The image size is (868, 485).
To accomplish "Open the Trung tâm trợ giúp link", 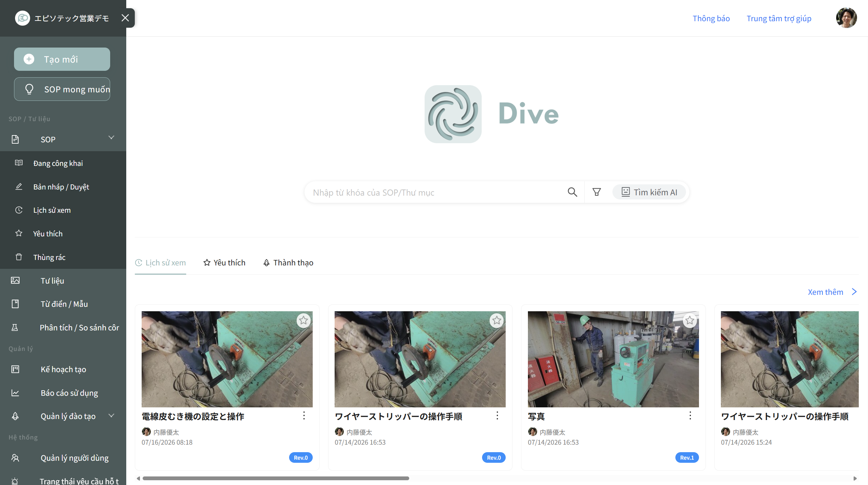I will tap(779, 18).
